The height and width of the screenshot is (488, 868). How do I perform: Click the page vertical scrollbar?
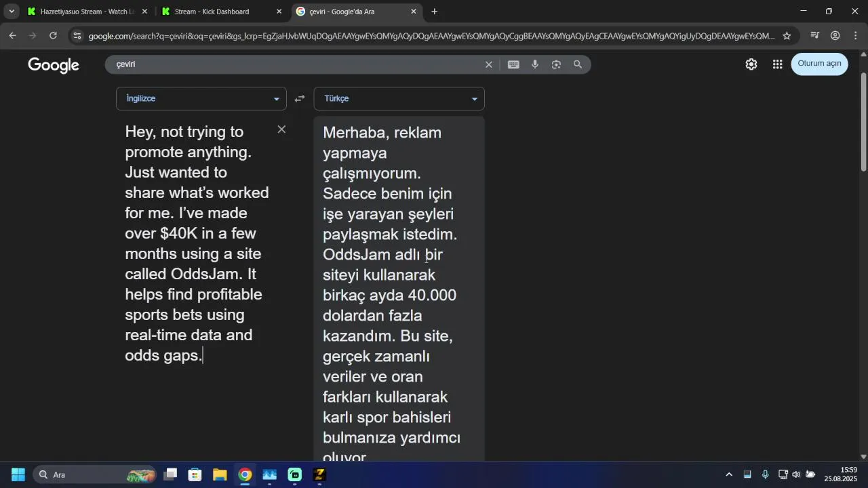point(863,122)
